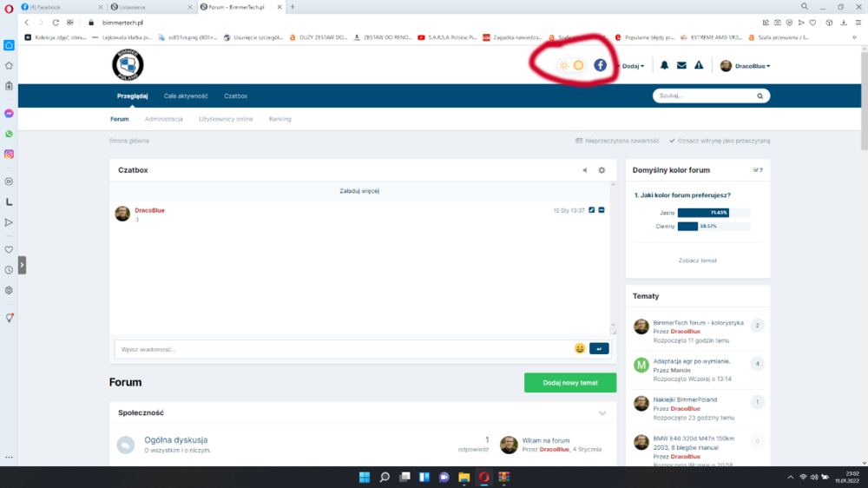Image resolution: width=868 pixels, height=488 pixels.
Task: Expand the Dodaj dropdown menu
Action: click(x=632, y=66)
